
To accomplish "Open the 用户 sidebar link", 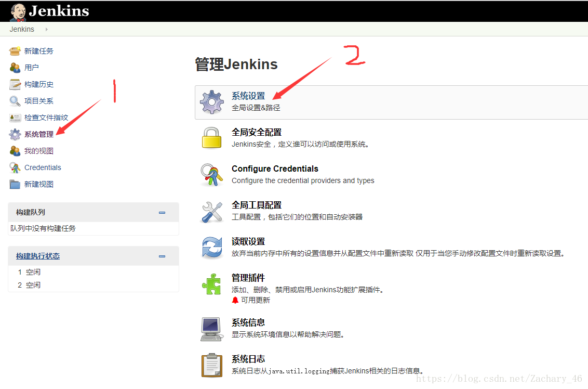I will 32,68.
